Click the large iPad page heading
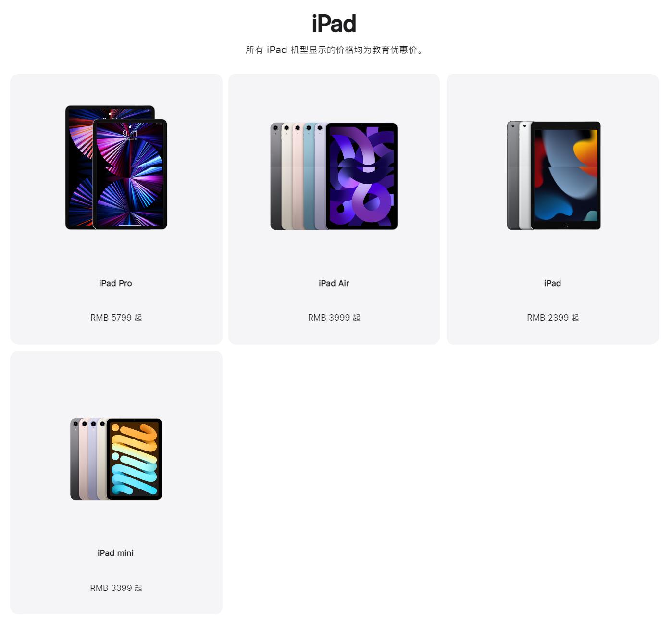This screenshot has width=672, height=627. coord(334,24)
